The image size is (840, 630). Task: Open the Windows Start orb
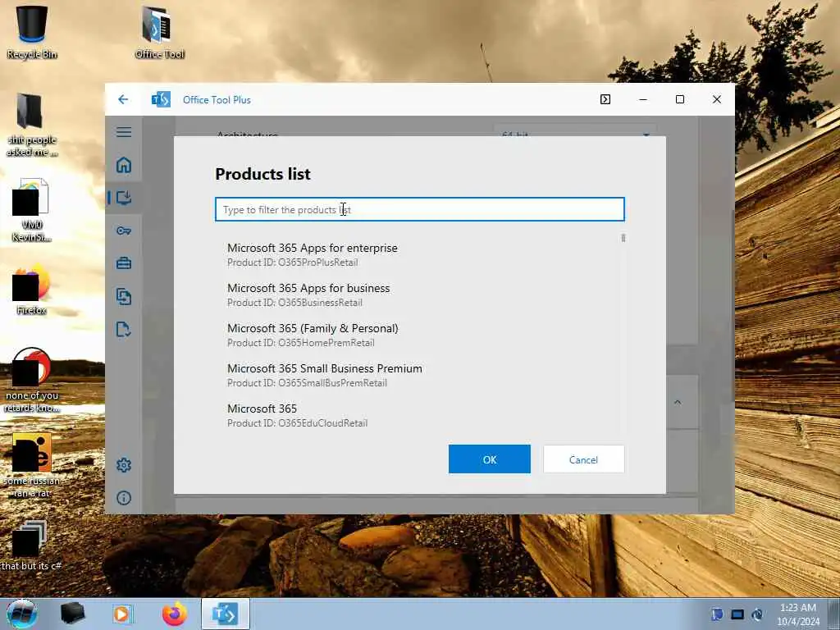[x=22, y=614]
